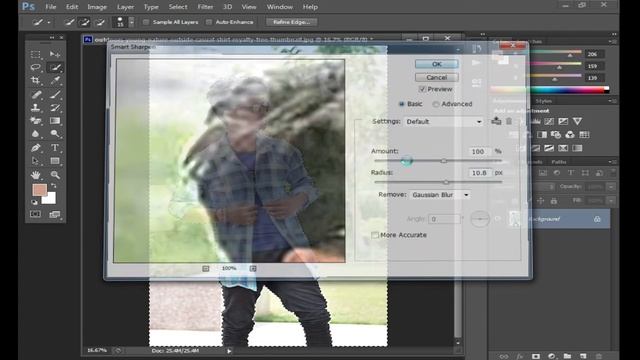This screenshot has width=640, height=360.
Task: Click OK in Smart Sharpen dialog
Action: (437, 64)
